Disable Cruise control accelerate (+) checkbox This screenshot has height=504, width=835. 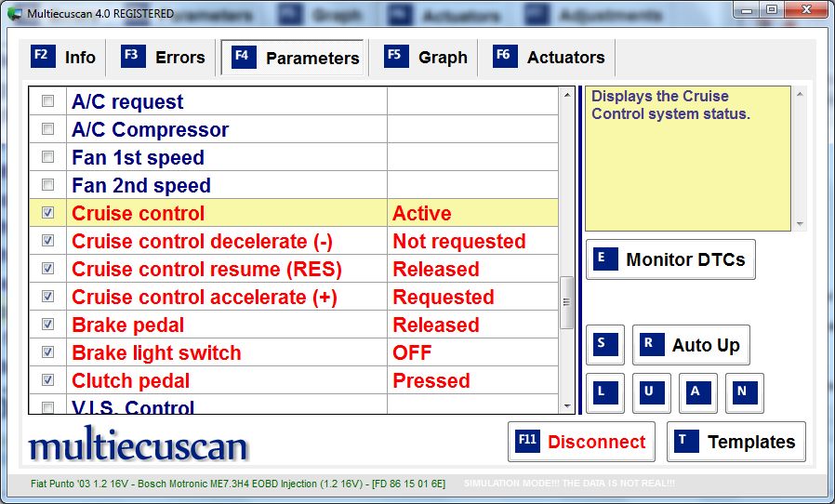[48, 296]
